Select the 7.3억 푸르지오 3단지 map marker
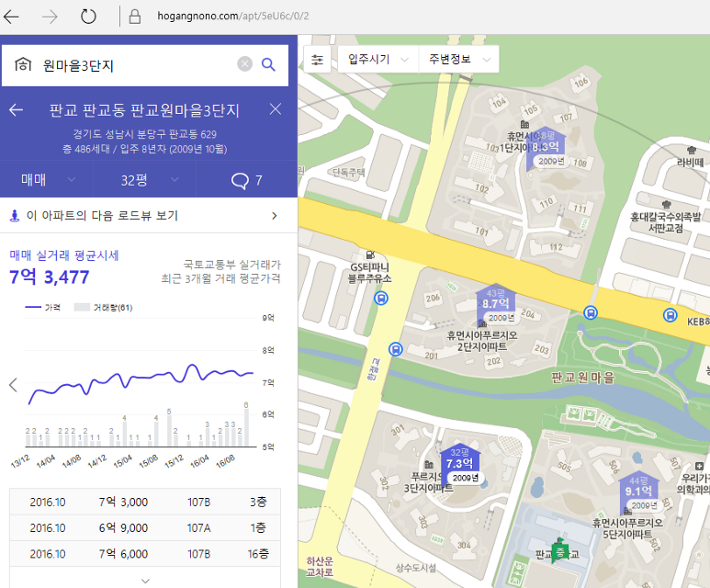This screenshot has height=588, width=710. pyautogui.click(x=459, y=463)
